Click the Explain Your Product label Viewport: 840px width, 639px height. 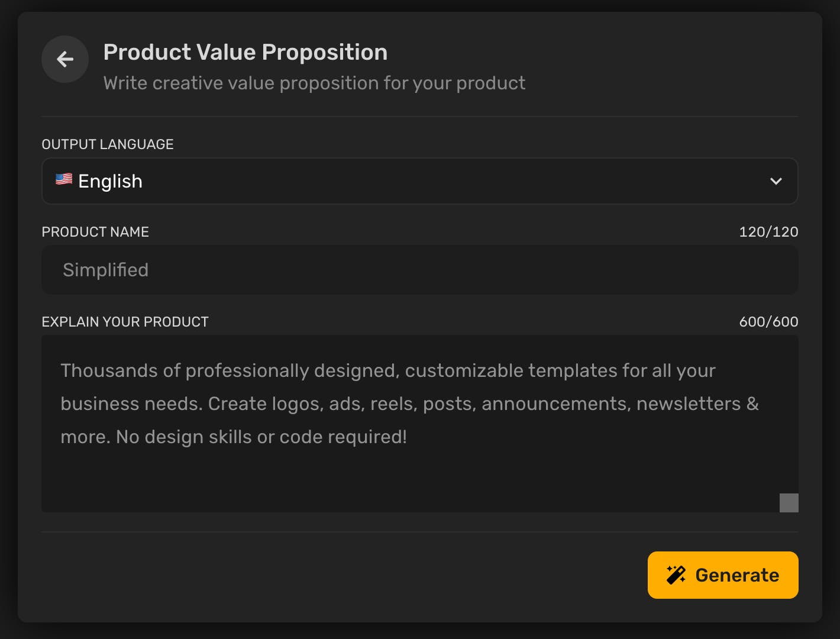pyautogui.click(x=125, y=321)
